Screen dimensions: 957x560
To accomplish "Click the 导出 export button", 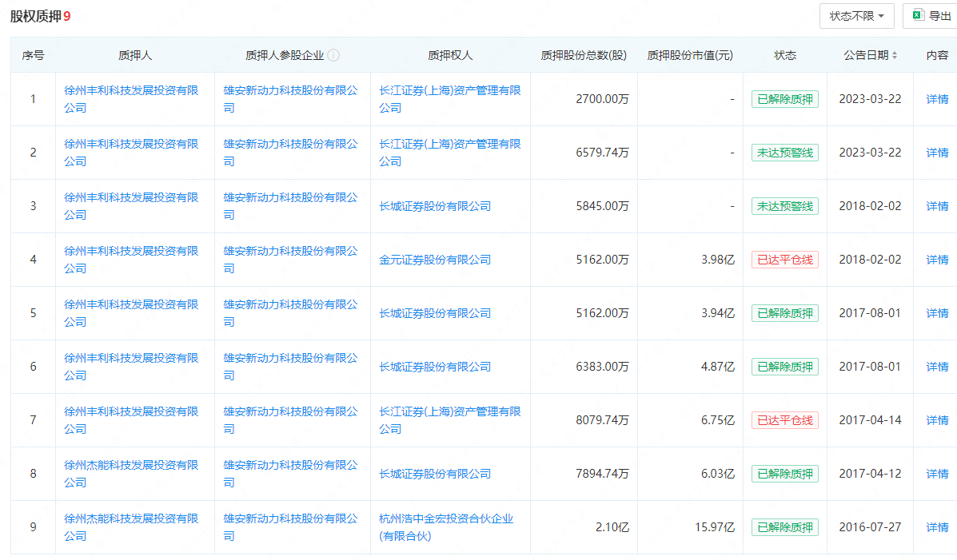I will [931, 16].
